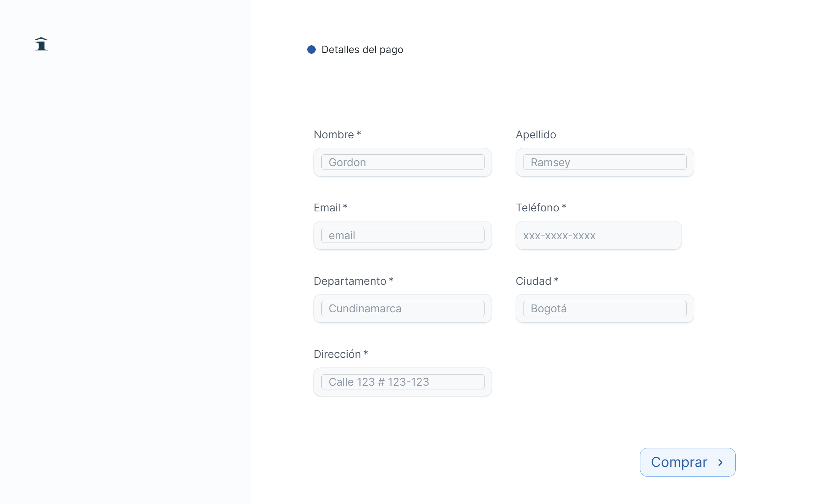This screenshot has width=827, height=504.
Task: Click the Teléfono * label
Action: (x=541, y=208)
